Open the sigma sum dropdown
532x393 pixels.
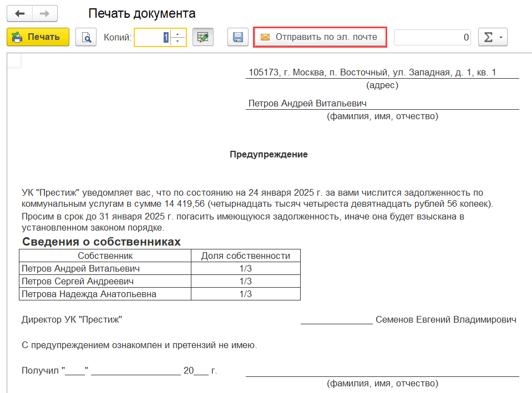493,37
